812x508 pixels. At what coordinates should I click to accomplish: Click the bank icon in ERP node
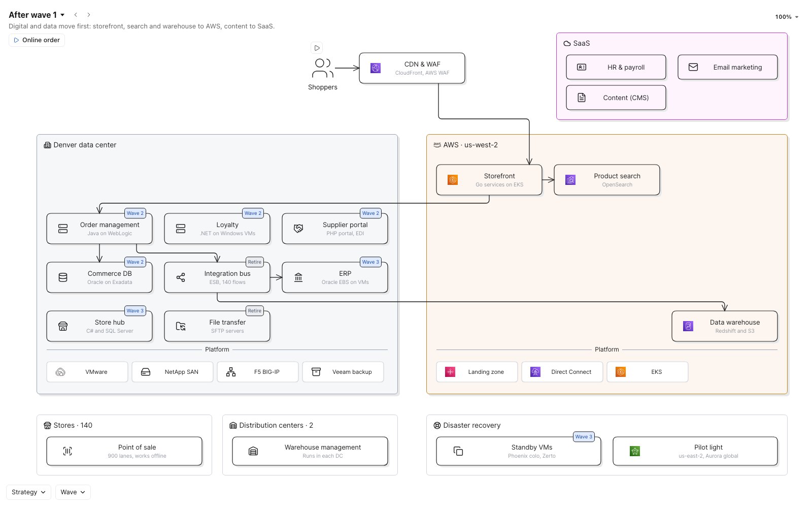(298, 277)
